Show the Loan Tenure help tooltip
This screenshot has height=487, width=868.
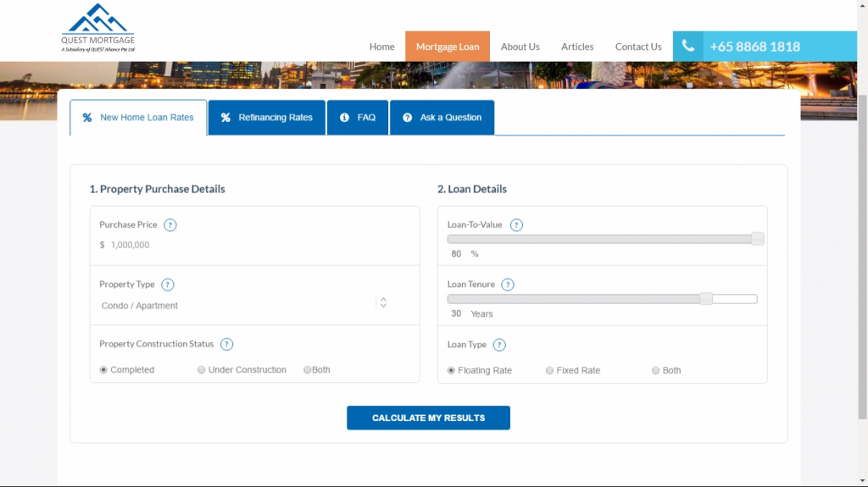tap(508, 285)
